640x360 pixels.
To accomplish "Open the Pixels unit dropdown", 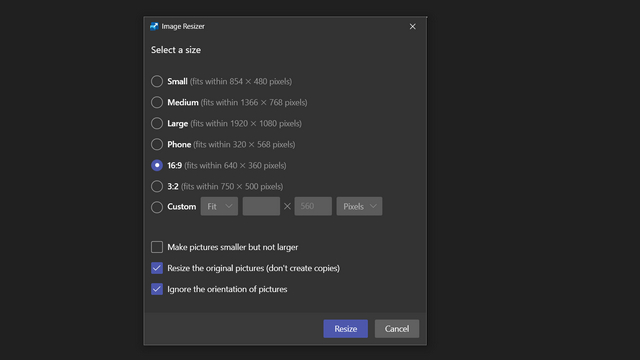I will (359, 206).
